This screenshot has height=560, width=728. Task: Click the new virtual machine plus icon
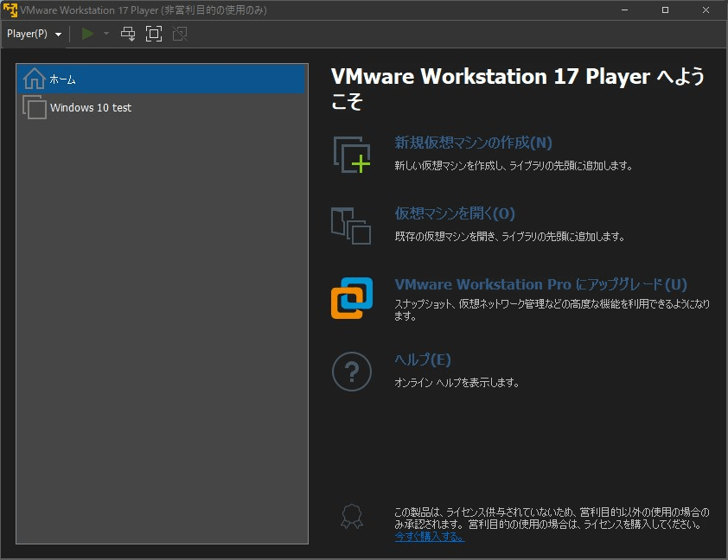pyautogui.click(x=352, y=155)
